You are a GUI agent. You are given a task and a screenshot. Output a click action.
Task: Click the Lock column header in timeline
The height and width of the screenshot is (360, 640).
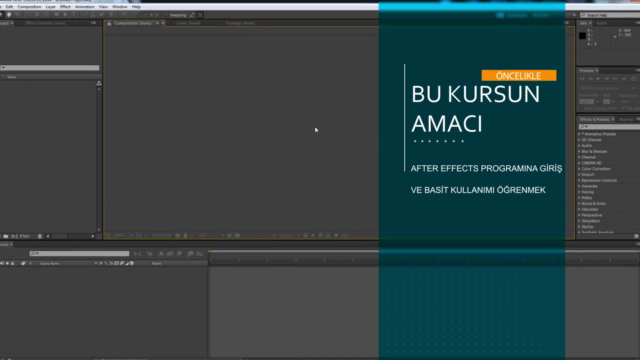(x=13, y=264)
